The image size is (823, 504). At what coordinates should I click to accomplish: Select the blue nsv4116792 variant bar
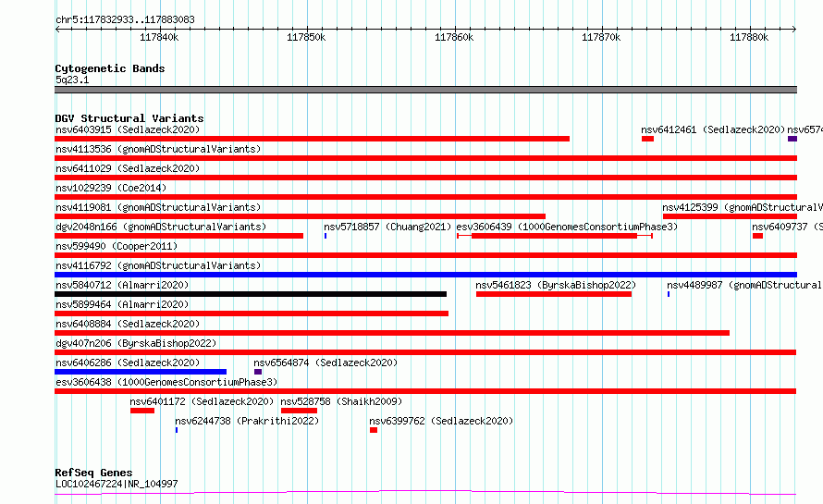tap(425, 275)
